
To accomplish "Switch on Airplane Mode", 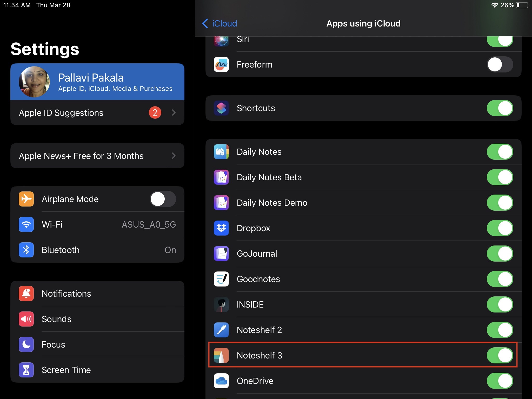I will [x=163, y=199].
